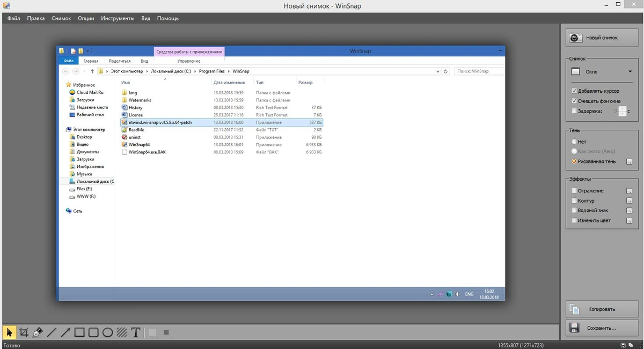Open settings button beside Водяной знак

point(630,211)
